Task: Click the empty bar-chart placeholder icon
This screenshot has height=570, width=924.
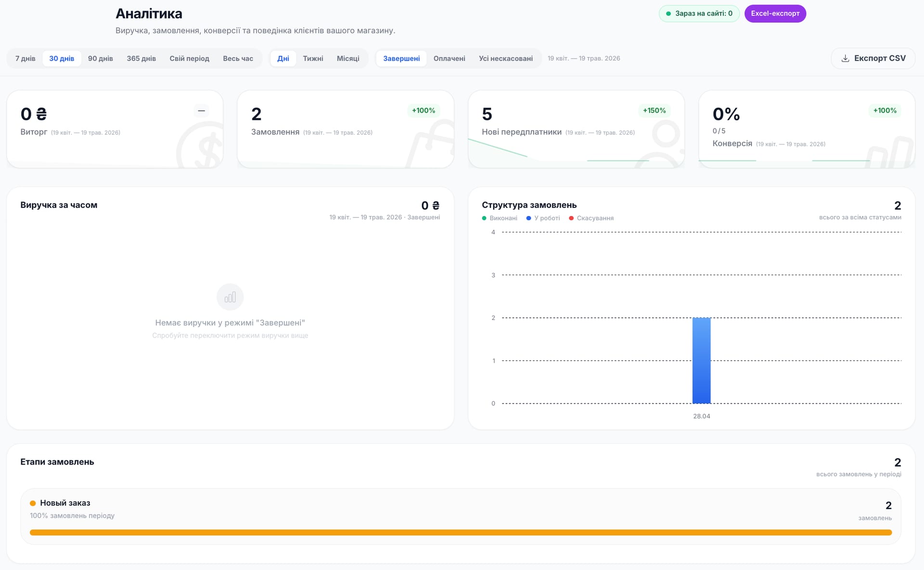Action: pyautogui.click(x=230, y=297)
